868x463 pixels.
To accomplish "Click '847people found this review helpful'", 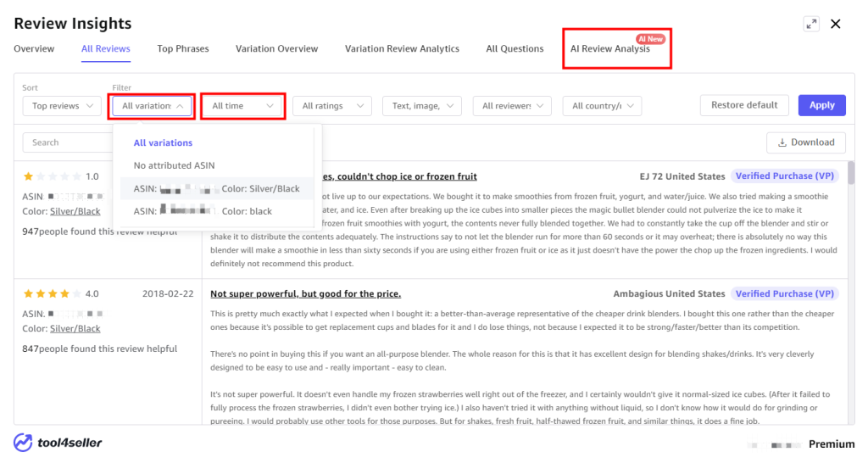I will point(100,349).
